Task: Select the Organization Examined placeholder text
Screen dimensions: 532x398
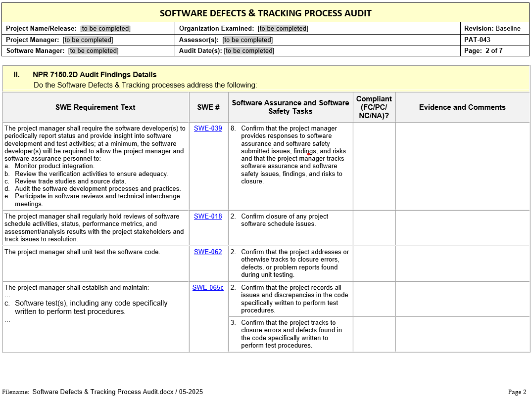Action: (283, 29)
